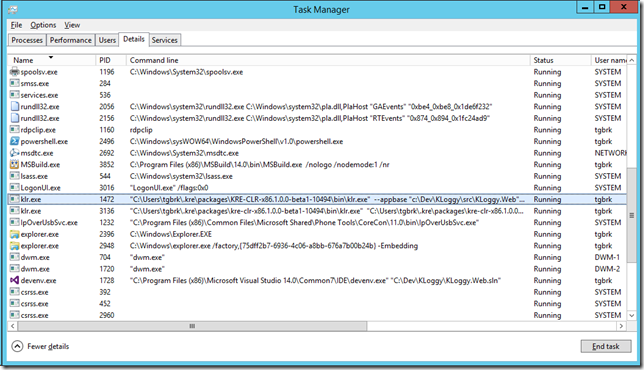Screen dimensions: 644x370
Task: Click the explorer.exe icon with PID 2948
Action: (x=14, y=246)
